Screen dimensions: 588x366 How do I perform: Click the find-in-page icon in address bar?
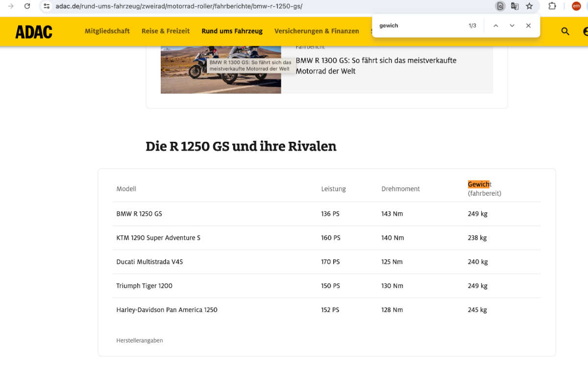pyautogui.click(x=500, y=6)
